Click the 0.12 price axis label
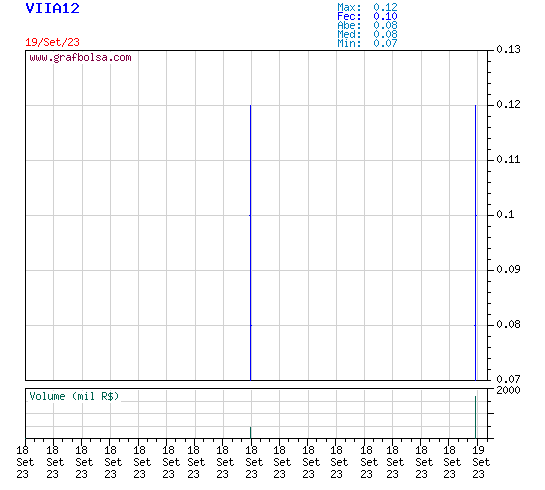The image size is (545, 490). 508,104
